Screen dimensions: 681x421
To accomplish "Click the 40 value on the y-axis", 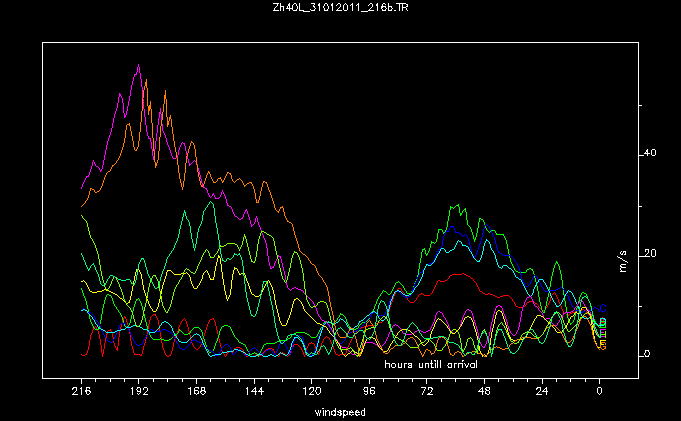I will pos(649,153).
